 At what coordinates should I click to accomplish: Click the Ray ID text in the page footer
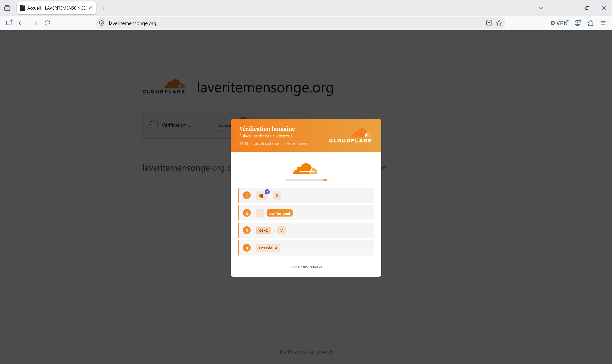pos(306,352)
